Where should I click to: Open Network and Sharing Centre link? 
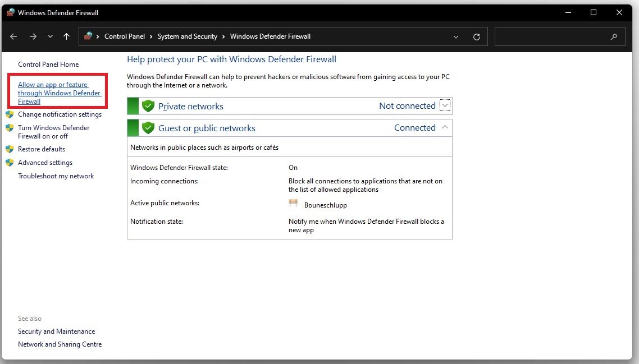click(60, 344)
